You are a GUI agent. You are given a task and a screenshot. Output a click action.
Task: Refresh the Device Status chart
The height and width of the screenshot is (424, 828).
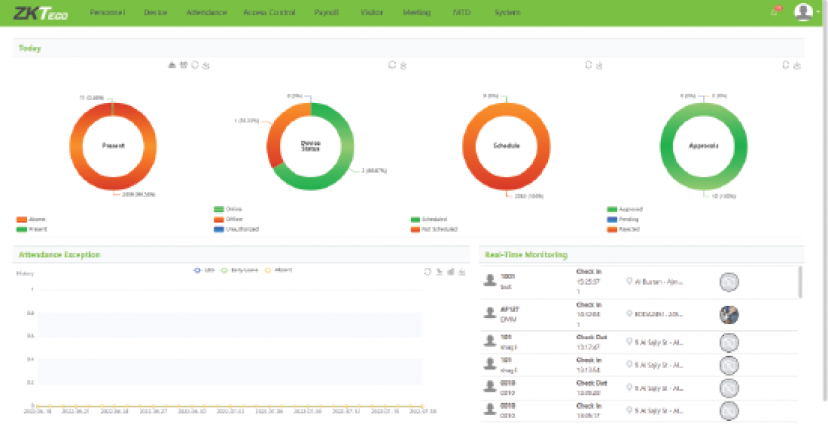coord(392,65)
